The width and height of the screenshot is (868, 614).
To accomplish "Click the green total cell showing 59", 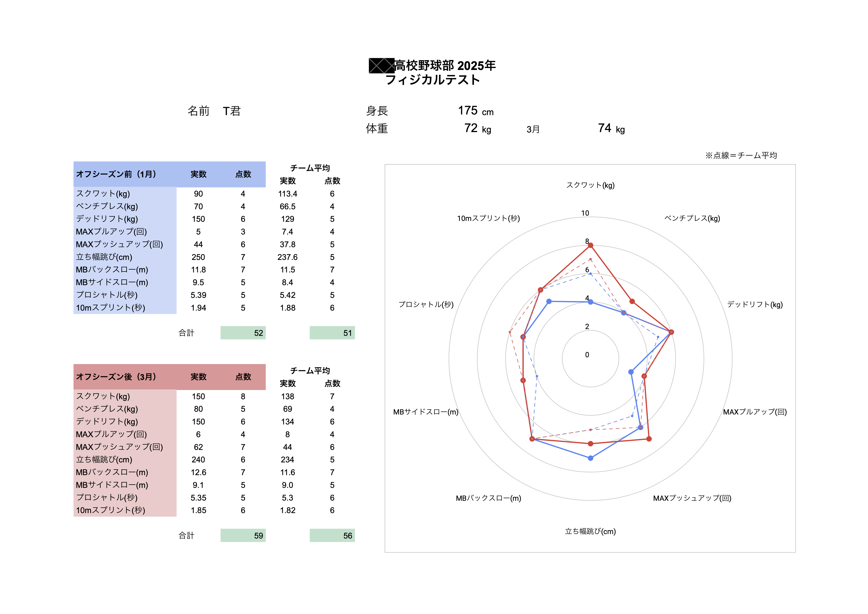I will click(x=243, y=536).
